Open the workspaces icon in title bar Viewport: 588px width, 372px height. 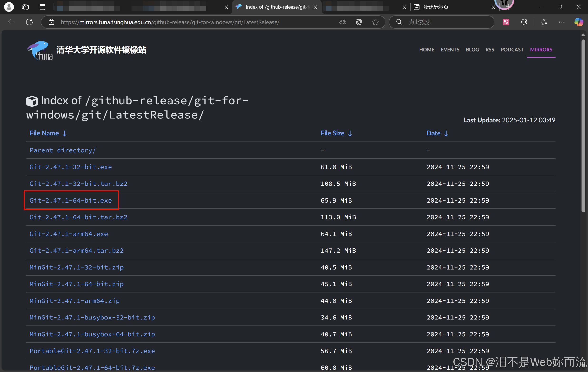(25, 7)
